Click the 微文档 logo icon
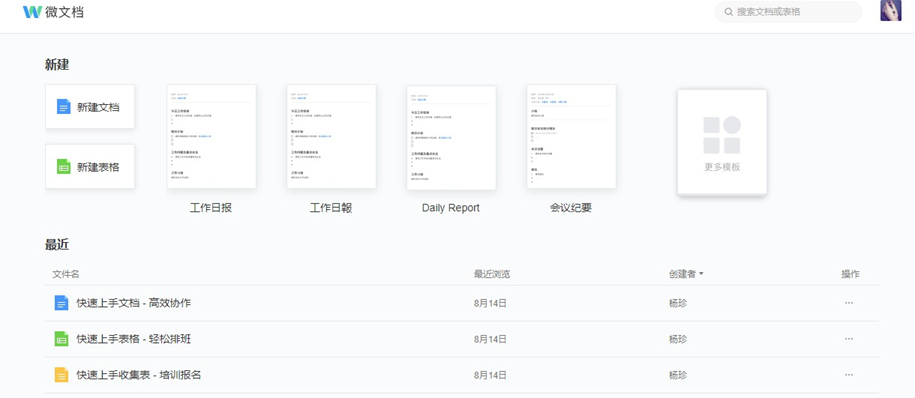Screen dimensions: 915x398 [32, 12]
